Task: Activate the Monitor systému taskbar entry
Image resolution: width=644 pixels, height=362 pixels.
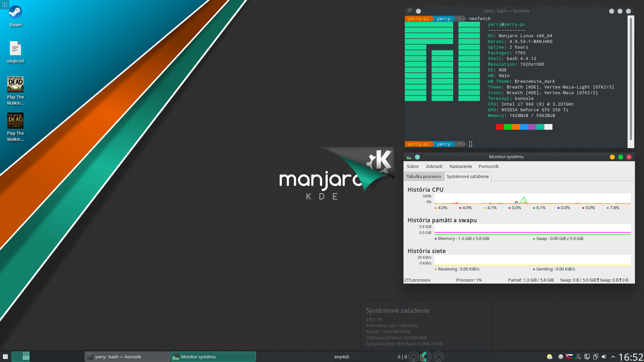Action: coord(213,357)
